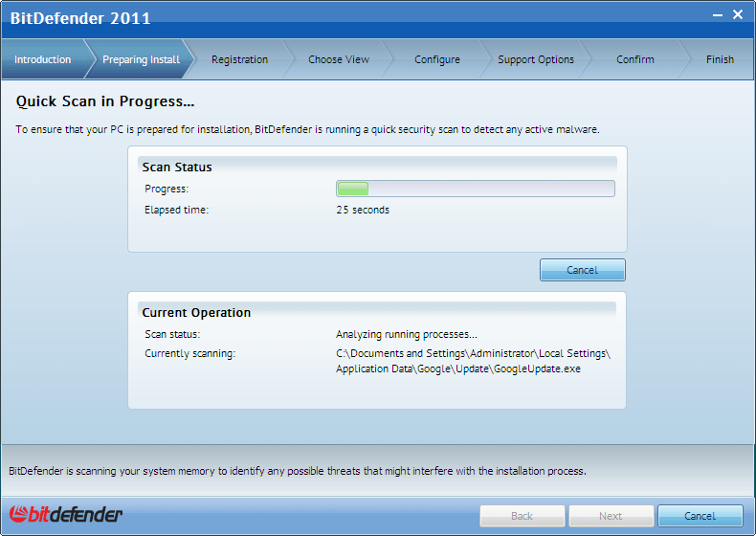The height and width of the screenshot is (536, 756).
Task: Click the "Current Operation" section header
Action: (x=196, y=313)
